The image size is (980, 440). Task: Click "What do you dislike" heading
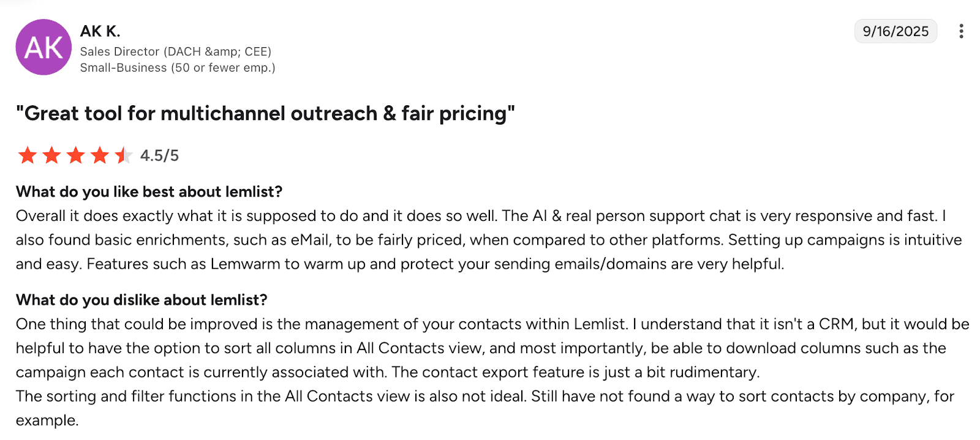141,300
